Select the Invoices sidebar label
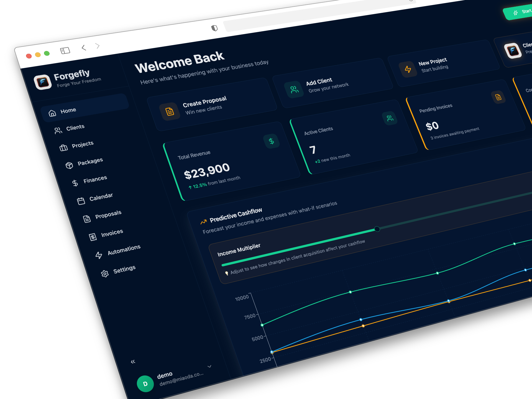This screenshot has width=532, height=399. pos(112,233)
